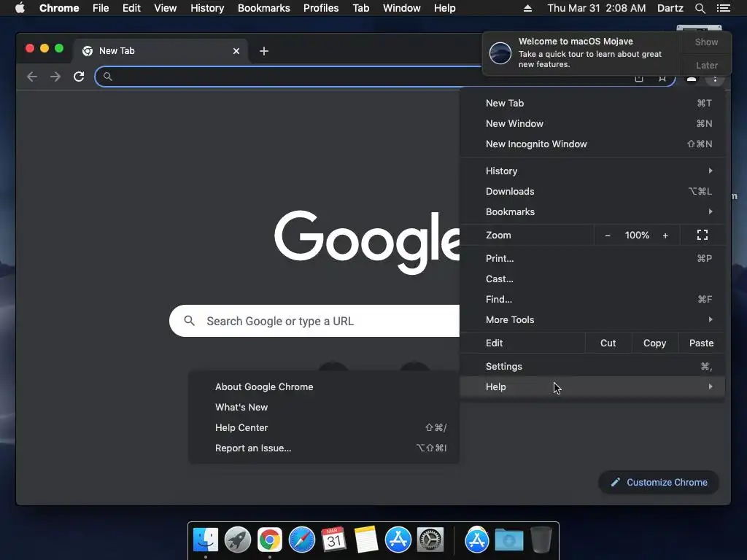This screenshot has height=560, width=747.
Task: Open Settings from Chrome menu
Action: click(x=592, y=367)
